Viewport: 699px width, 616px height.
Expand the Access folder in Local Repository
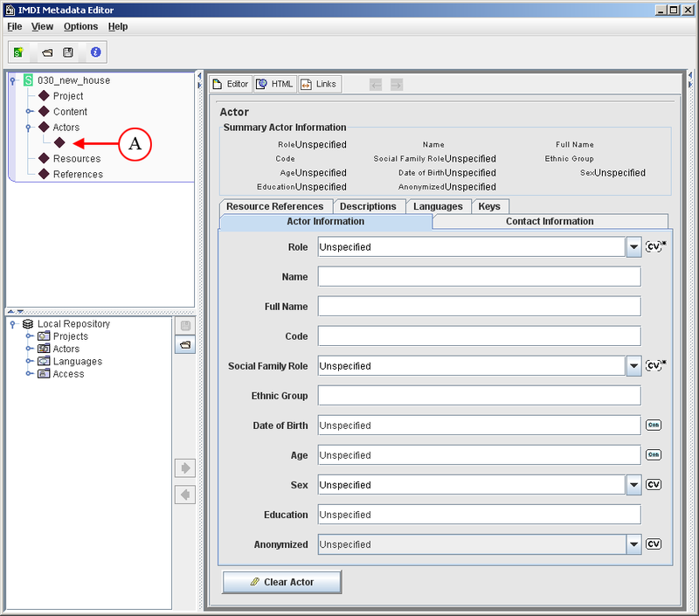[29, 373]
